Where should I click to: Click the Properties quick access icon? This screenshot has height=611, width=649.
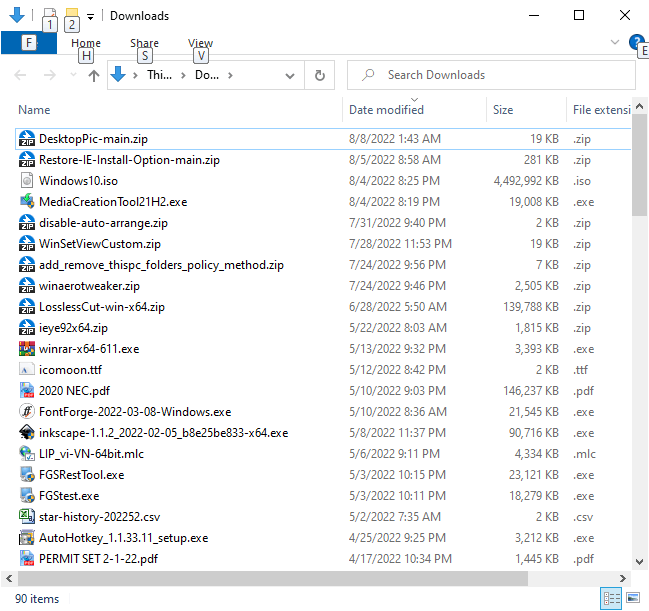point(50,15)
